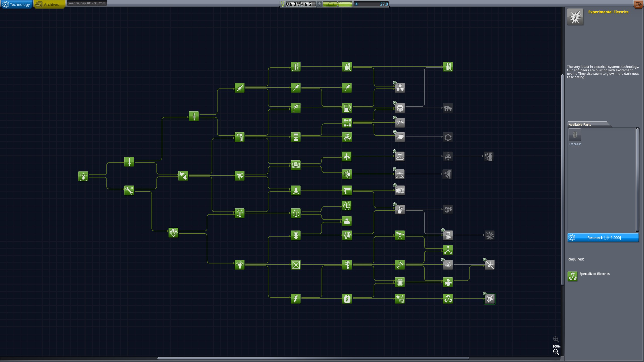
Task: Select the Landing node
Action: coord(296,190)
